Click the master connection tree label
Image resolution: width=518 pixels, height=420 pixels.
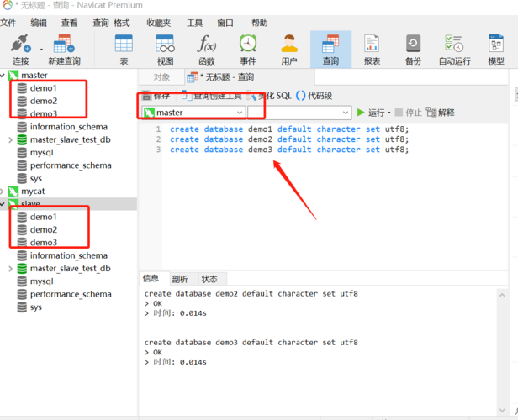[34, 76]
